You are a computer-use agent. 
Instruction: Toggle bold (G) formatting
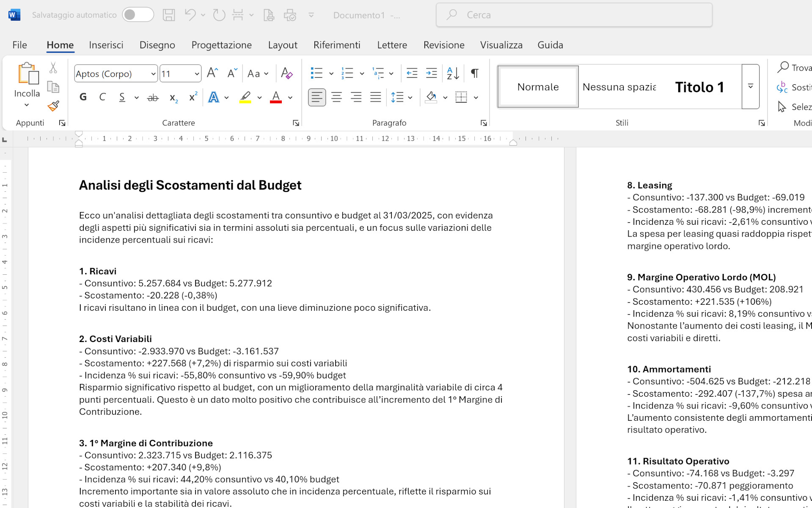point(83,97)
